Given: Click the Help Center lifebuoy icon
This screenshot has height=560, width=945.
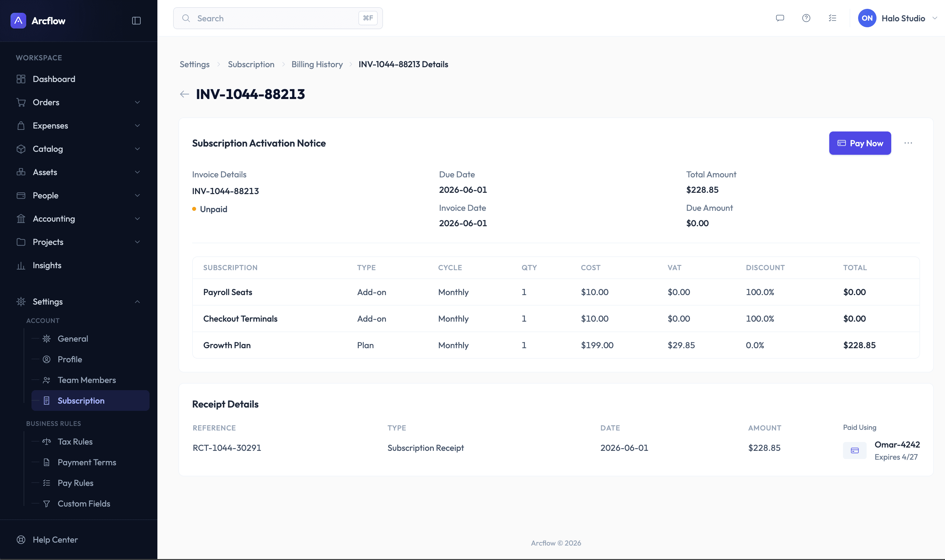Looking at the screenshot, I should point(21,540).
